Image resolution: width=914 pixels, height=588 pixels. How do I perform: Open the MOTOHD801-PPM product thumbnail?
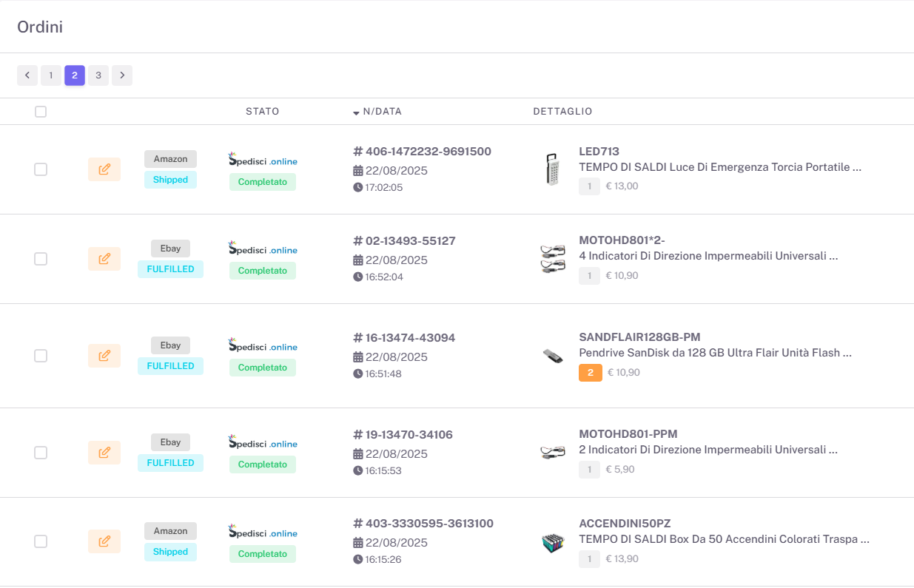(553, 452)
